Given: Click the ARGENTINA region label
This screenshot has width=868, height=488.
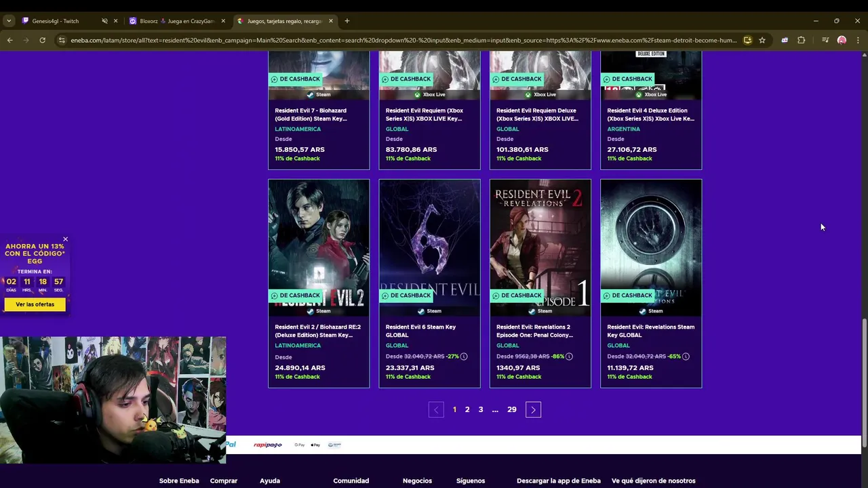Looking at the screenshot, I should 623,129.
